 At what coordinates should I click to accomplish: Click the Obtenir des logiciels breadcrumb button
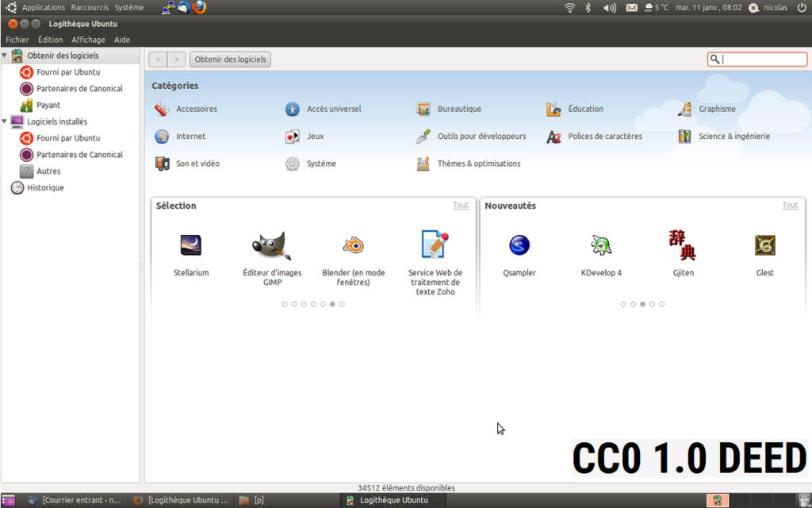pyautogui.click(x=231, y=60)
